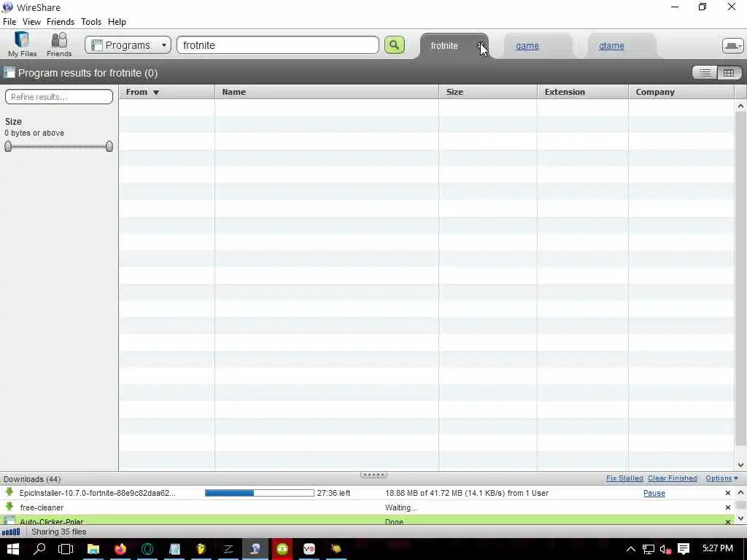The image size is (747, 560).
Task: Switch to the gtame search tab
Action: [611, 46]
